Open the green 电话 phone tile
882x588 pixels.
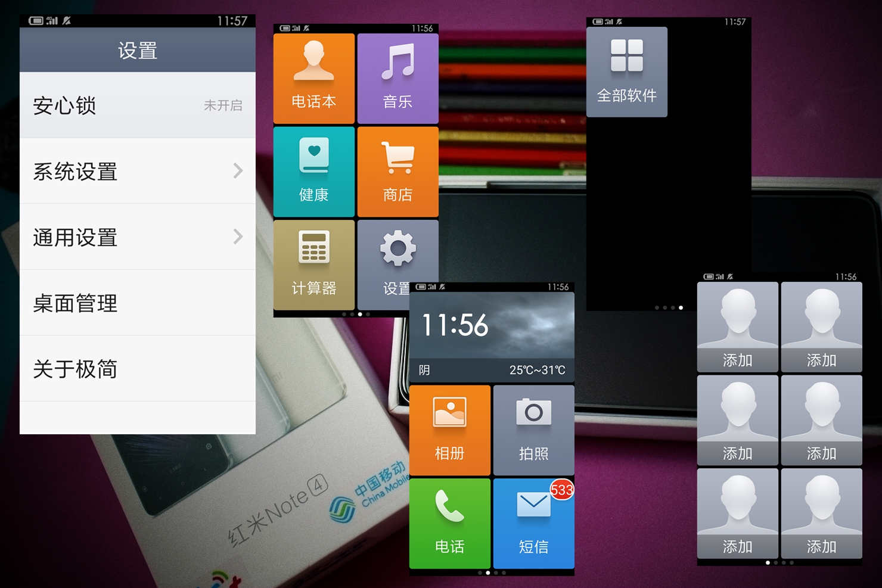click(449, 523)
